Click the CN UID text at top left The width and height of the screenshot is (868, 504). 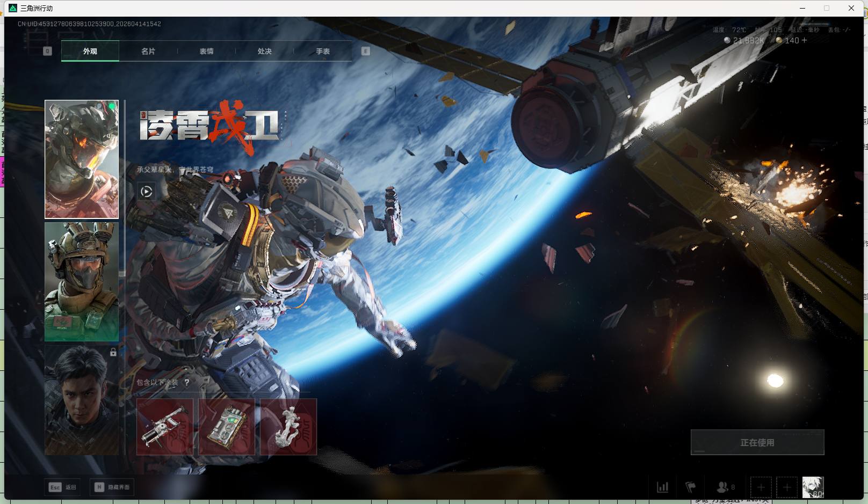click(89, 24)
